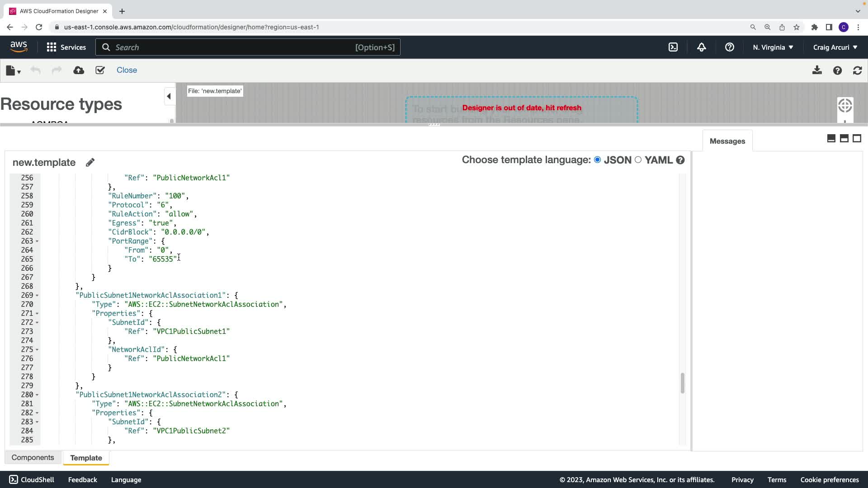Collapse the Resource types pane arrow
The width and height of the screenshot is (868, 488).
169,96
